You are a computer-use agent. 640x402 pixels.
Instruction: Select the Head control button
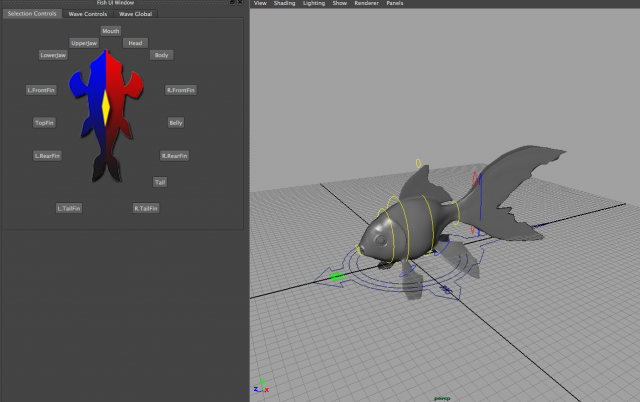pyautogui.click(x=135, y=43)
